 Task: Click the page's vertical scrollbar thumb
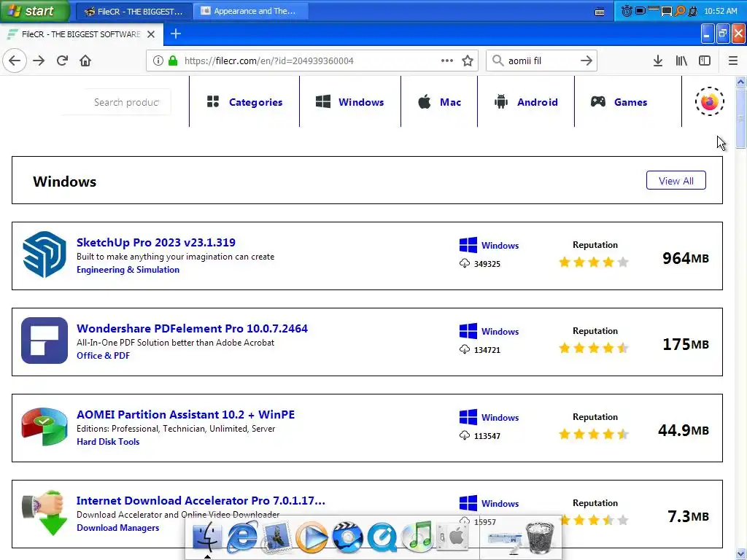tap(741, 118)
